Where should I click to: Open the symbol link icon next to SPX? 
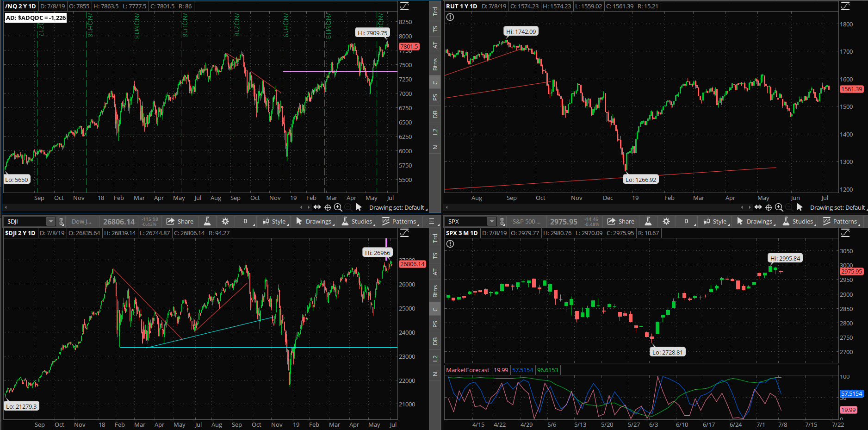[502, 222]
